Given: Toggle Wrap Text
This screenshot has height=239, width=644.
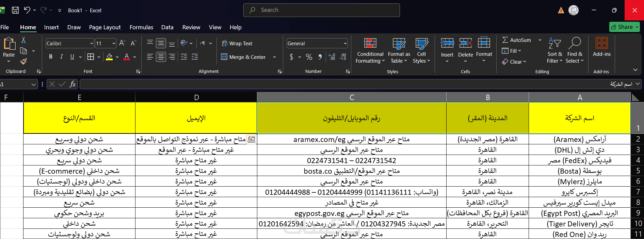Looking at the screenshot, I should coord(237,43).
